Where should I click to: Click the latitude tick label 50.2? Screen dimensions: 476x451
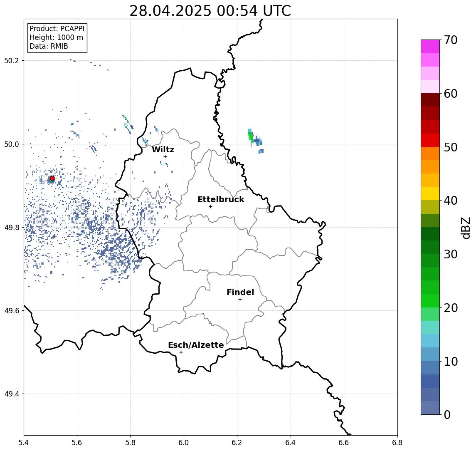coord(12,60)
